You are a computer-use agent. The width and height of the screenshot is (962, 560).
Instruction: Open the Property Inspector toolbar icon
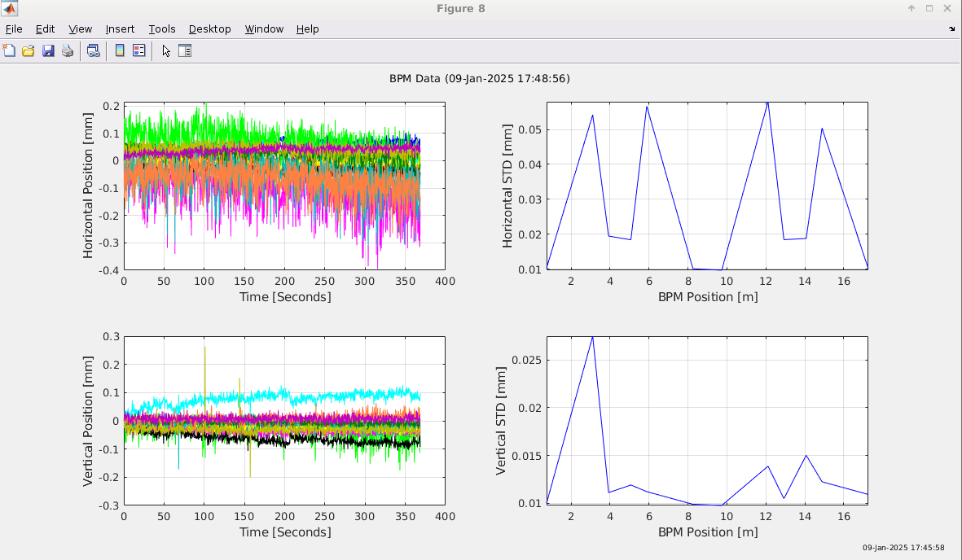[x=185, y=50]
